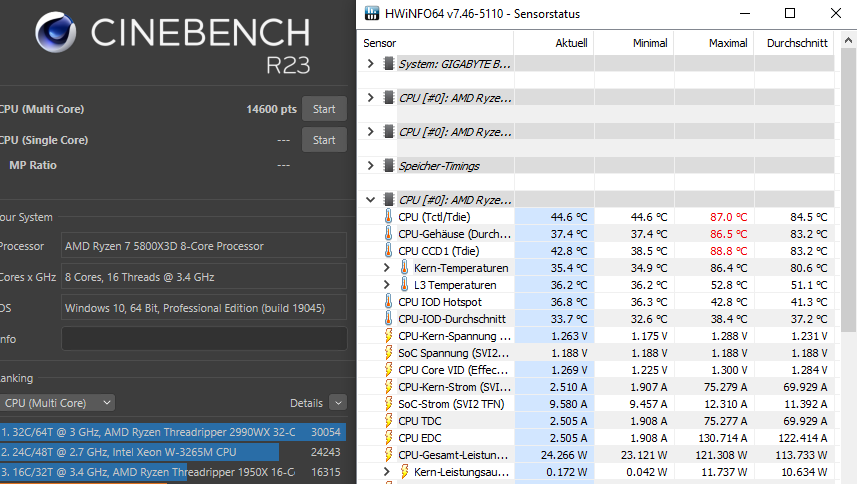Viewport: 857px width, 484px height.
Task: Click the MP Ratio label
Action: [33, 165]
